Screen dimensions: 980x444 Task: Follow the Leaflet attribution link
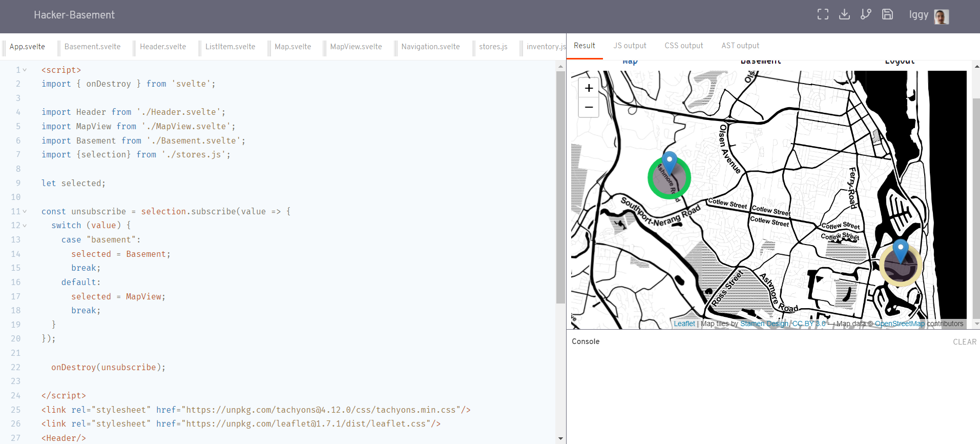(x=684, y=324)
